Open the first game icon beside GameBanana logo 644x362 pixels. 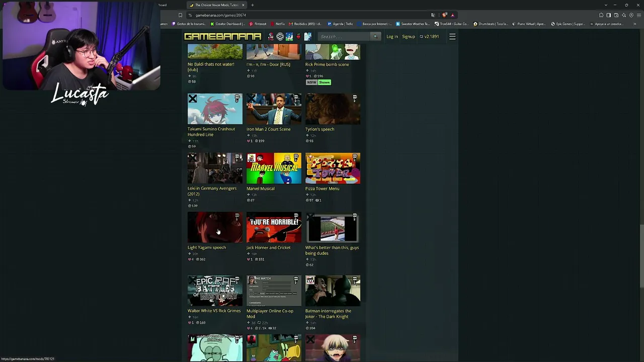pyautogui.click(x=271, y=37)
